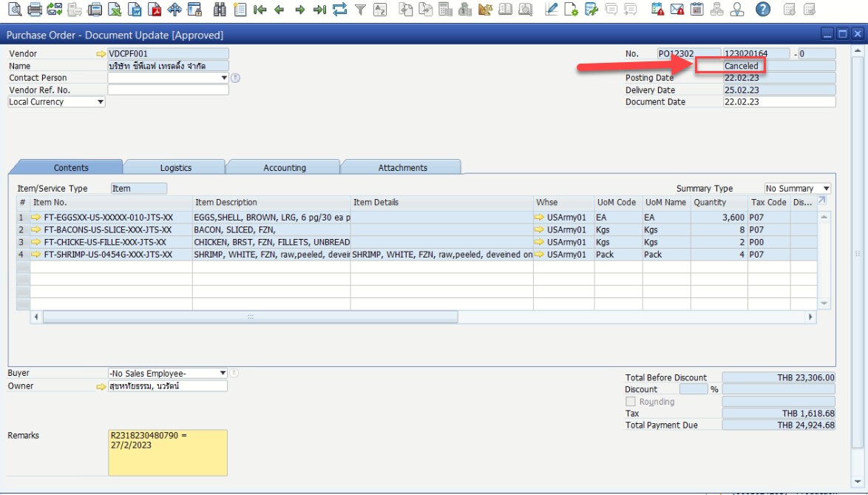Switch to the Accounting tab

coord(285,168)
